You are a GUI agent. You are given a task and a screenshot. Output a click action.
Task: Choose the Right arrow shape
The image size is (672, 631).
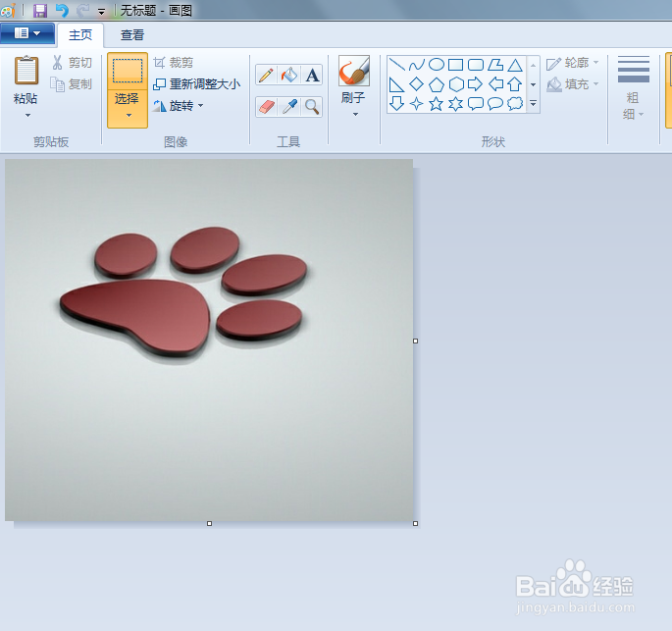click(476, 84)
